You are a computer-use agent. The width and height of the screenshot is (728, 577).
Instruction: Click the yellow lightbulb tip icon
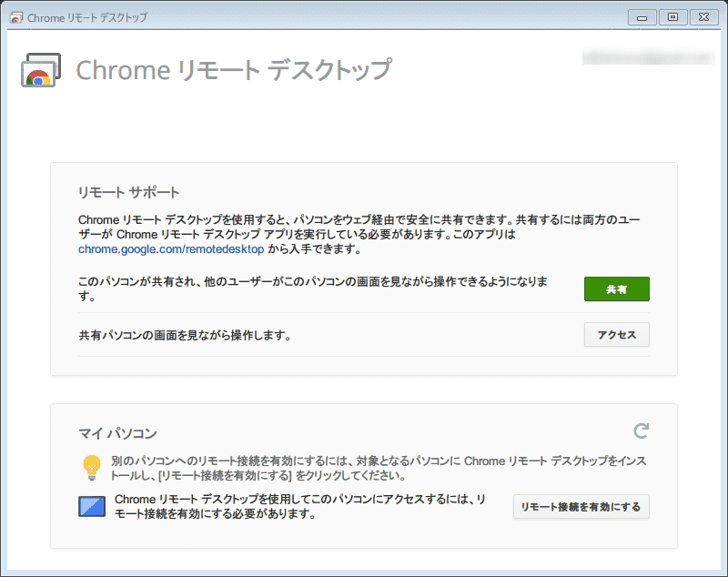tap(91, 468)
